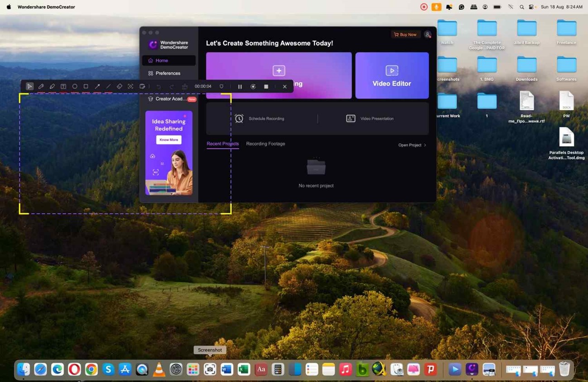Restart the recording with circular icon

tap(253, 87)
